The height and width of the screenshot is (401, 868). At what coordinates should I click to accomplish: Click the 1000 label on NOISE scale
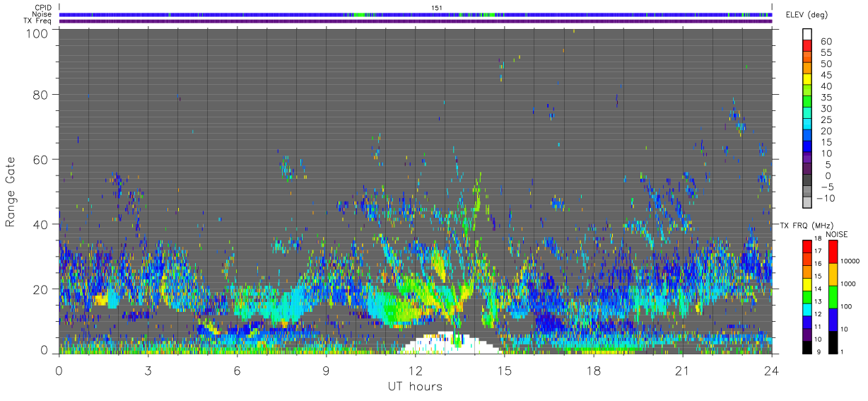(848, 283)
